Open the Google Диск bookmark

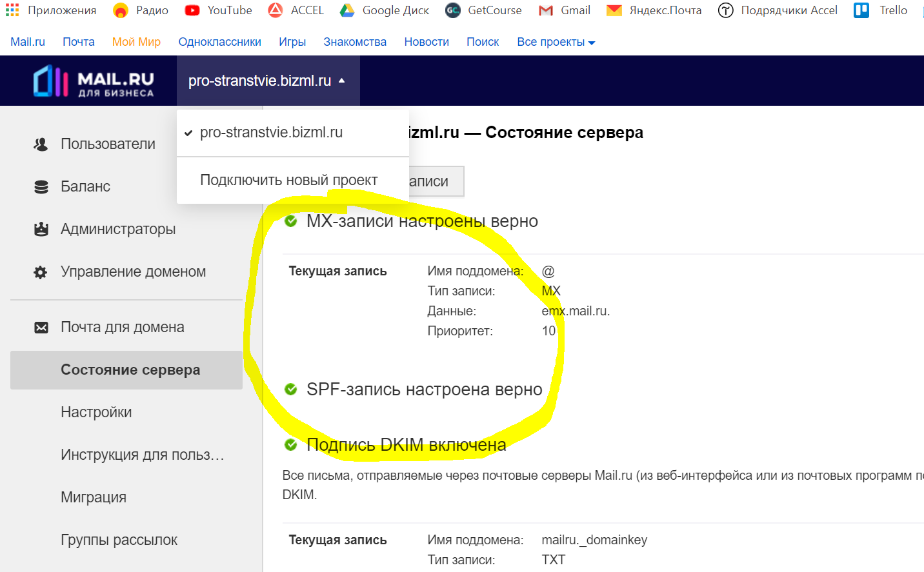tap(385, 10)
